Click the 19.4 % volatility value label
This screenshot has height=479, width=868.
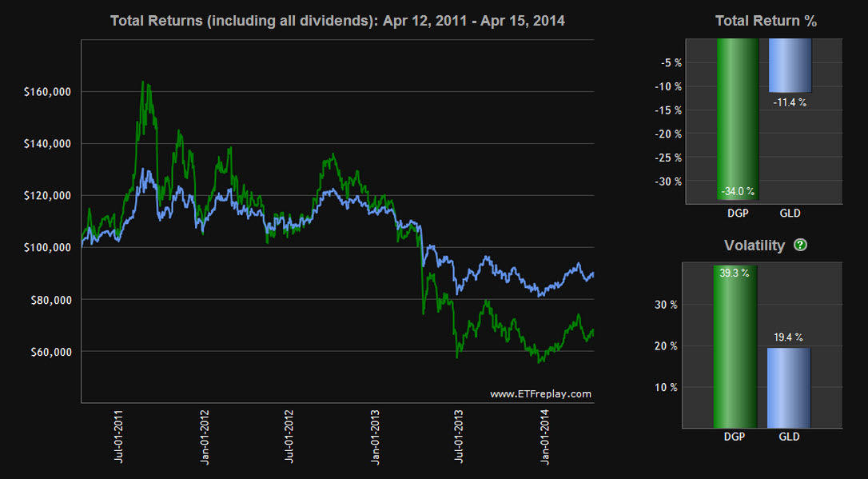(x=790, y=338)
